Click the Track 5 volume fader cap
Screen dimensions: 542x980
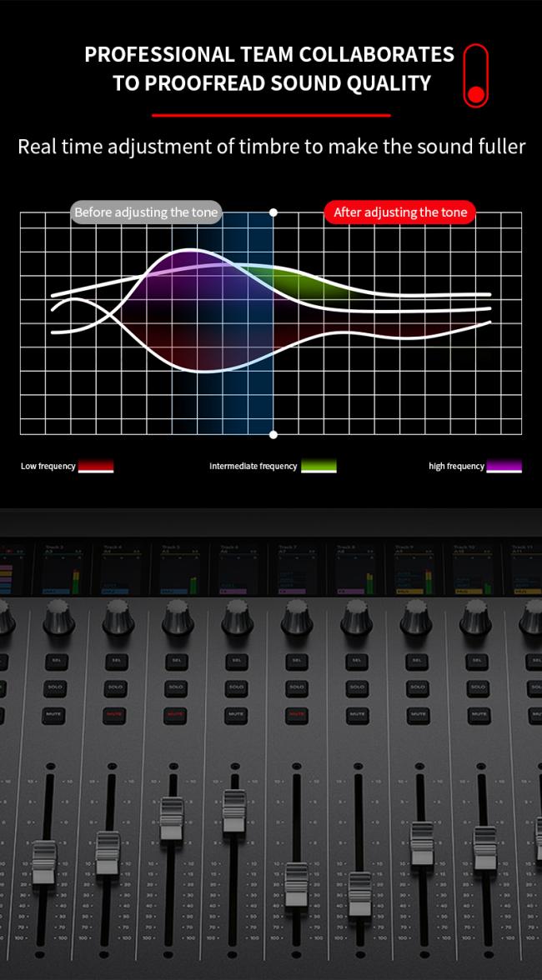[x=171, y=818]
